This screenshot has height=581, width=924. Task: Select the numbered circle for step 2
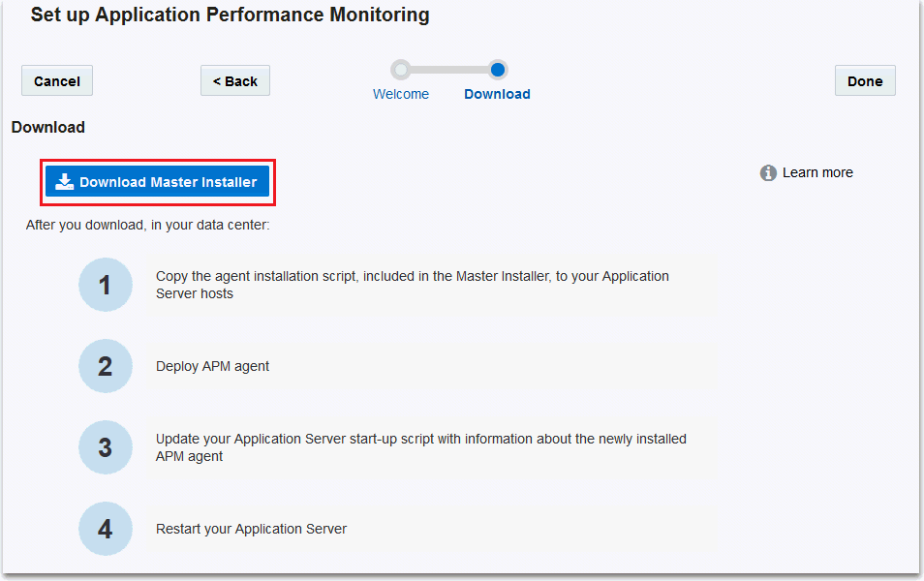coord(106,366)
